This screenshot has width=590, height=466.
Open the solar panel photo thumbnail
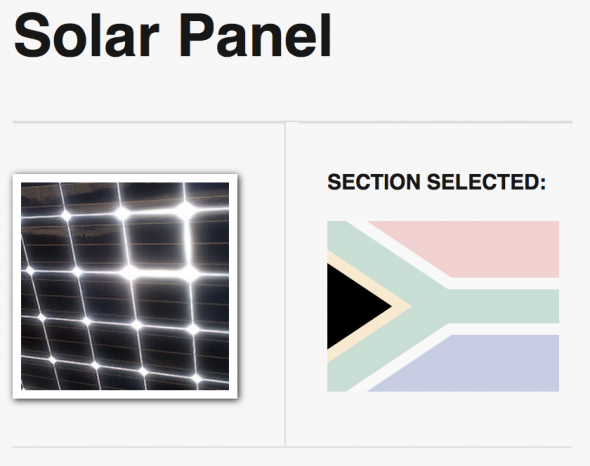point(125,286)
